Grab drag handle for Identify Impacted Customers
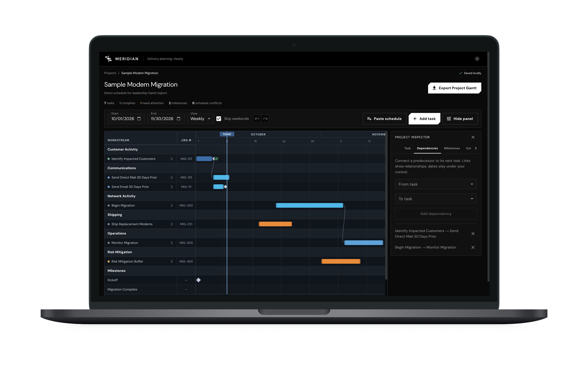Screen dimensions: 588x366 click(172, 159)
